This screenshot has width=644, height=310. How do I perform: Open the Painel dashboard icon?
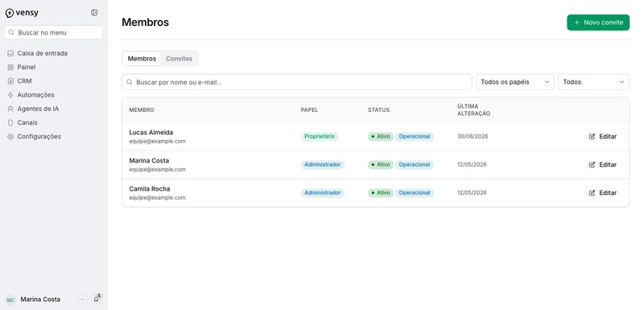pos(10,68)
